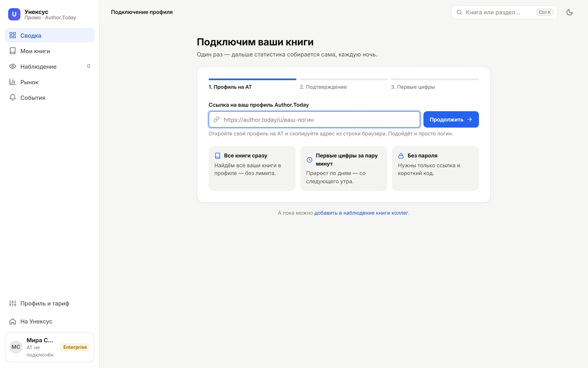
Task: Click the Ctrl K shortcut hint
Action: pos(544,12)
